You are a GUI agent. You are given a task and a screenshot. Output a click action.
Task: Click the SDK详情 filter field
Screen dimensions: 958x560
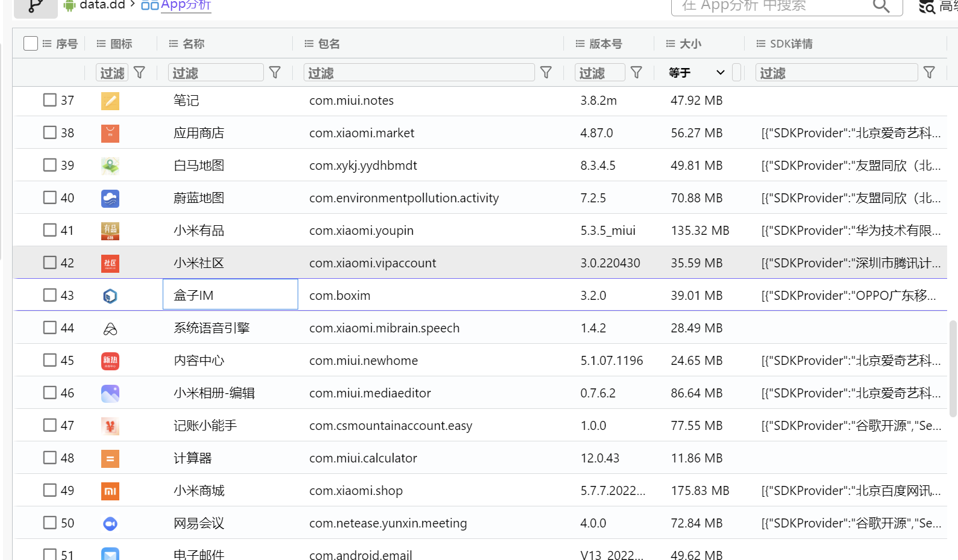click(x=837, y=72)
